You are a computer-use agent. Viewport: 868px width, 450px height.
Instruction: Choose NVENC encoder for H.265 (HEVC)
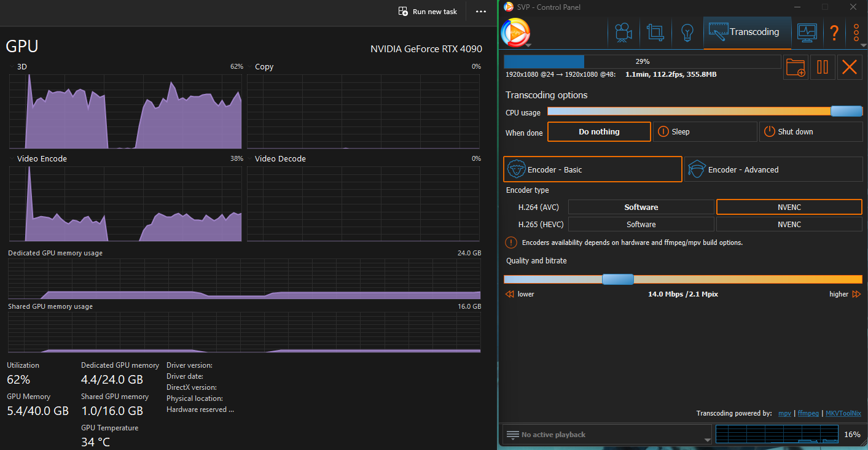pyautogui.click(x=789, y=225)
